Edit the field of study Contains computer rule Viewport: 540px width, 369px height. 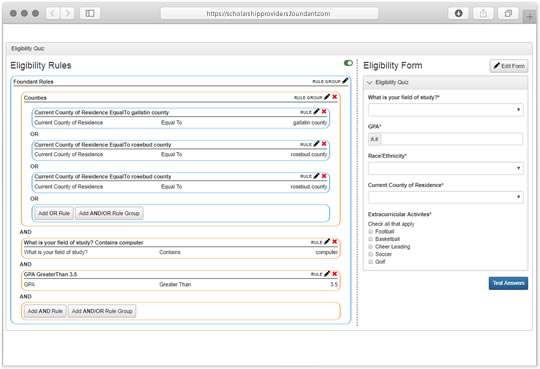[327, 242]
